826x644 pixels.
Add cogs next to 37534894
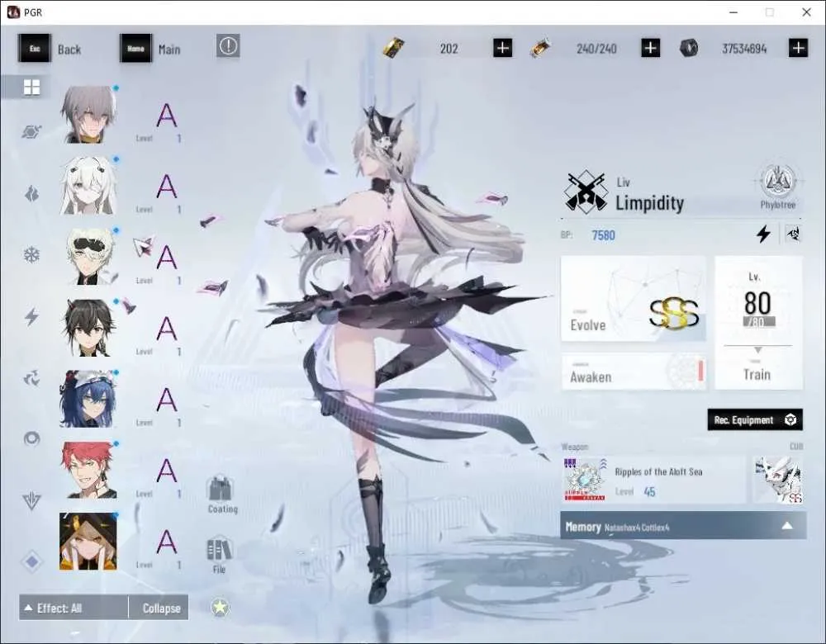coord(799,49)
